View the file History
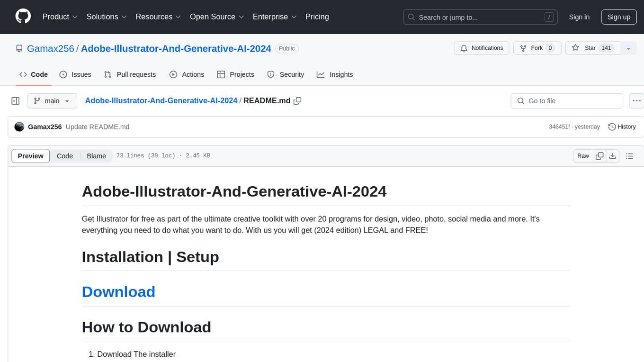The height and width of the screenshot is (362, 644). tap(622, 127)
